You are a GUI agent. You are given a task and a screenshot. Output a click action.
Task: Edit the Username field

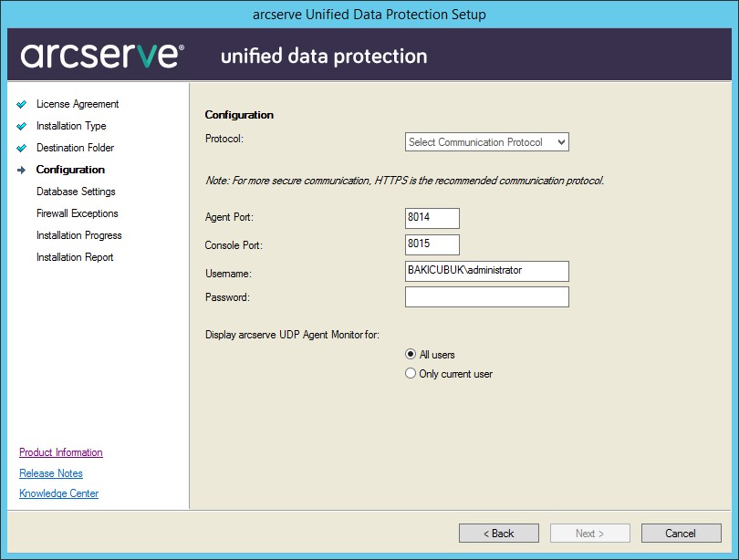[487, 271]
